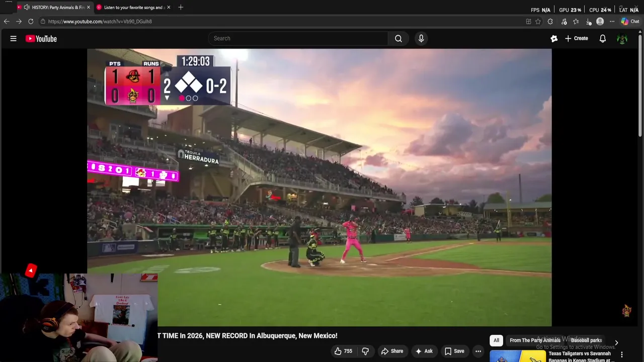This screenshot has height=362, width=644.
Task: Click the small mascot icon beside the video
Action: pos(626,311)
